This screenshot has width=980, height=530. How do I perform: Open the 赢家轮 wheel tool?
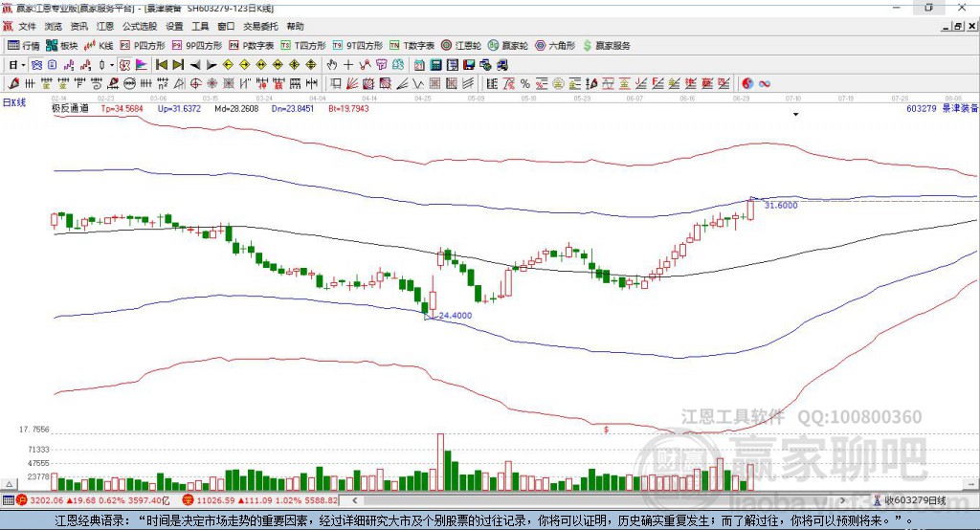508,46
